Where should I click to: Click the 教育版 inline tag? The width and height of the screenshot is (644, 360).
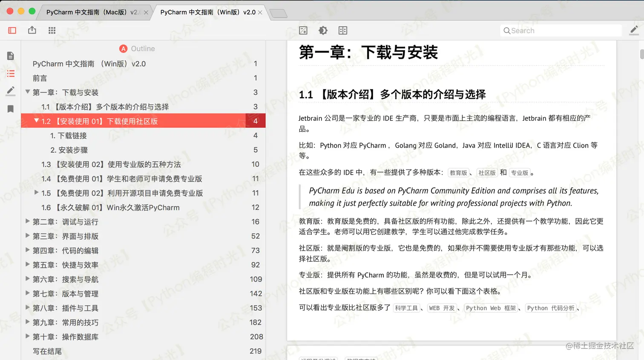click(x=458, y=173)
